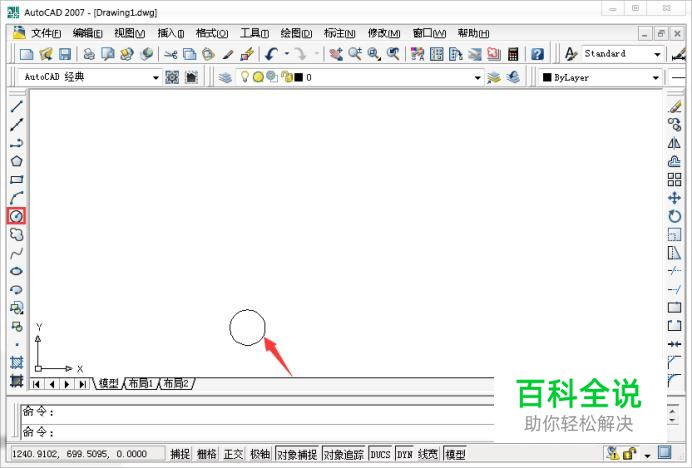Click the Offset tool
The image size is (692, 468).
pyautogui.click(x=674, y=161)
